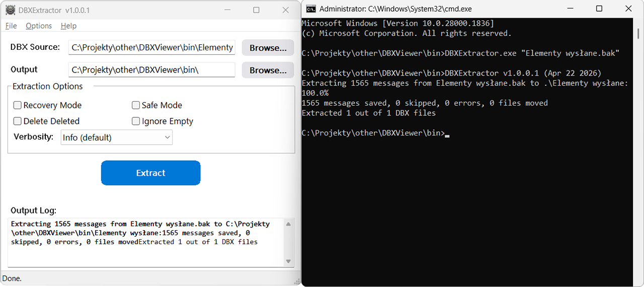Click the DBXExtractor gear app icon
This screenshot has height=287, width=644.
click(10, 10)
